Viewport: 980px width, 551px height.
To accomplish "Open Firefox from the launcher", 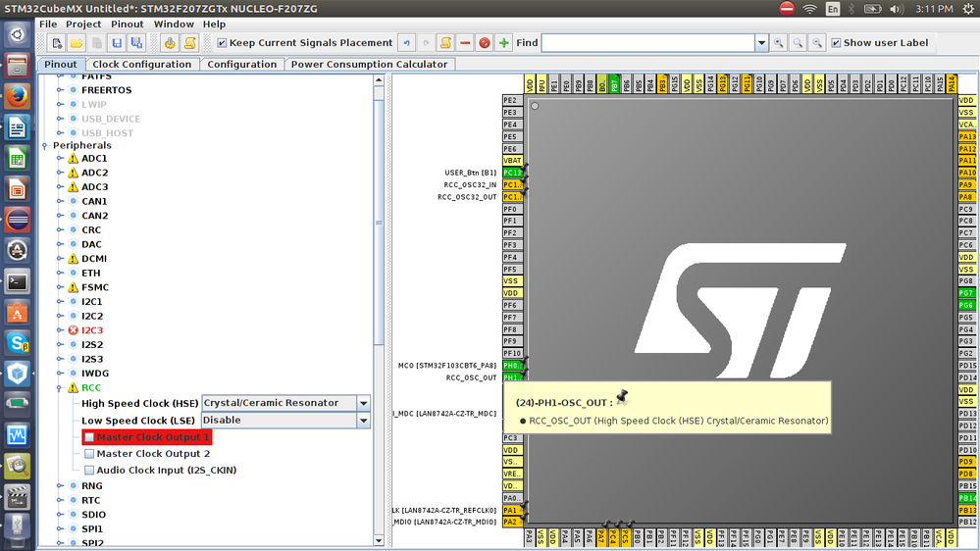I will 17,96.
